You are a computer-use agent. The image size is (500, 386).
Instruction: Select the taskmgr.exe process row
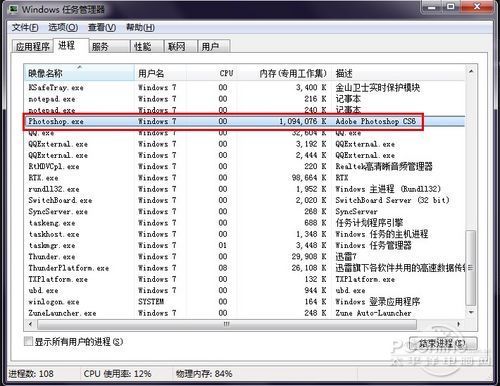245,245
